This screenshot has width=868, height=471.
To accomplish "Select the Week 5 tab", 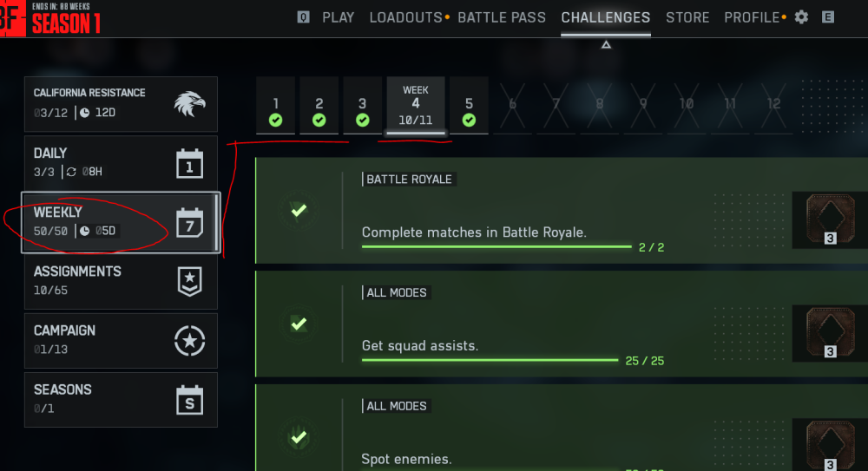I will 469,107.
